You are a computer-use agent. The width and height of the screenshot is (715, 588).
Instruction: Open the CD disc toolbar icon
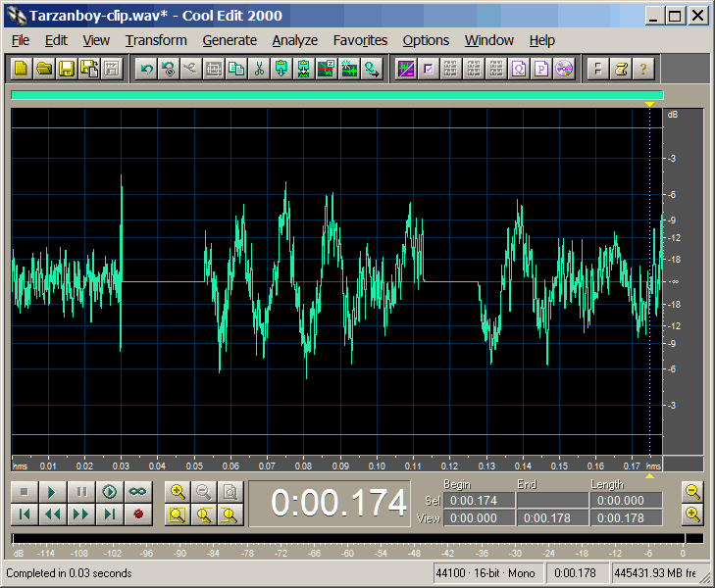pyautogui.click(x=564, y=69)
